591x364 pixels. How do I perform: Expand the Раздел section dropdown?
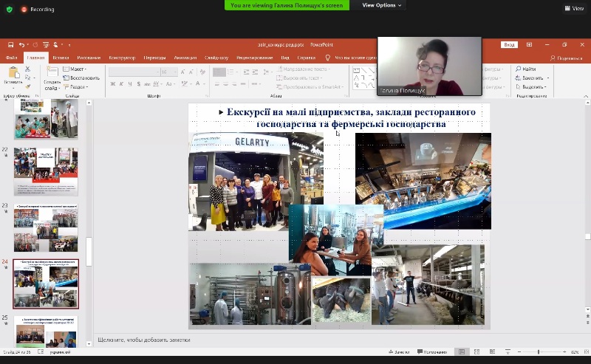pos(77,86)
